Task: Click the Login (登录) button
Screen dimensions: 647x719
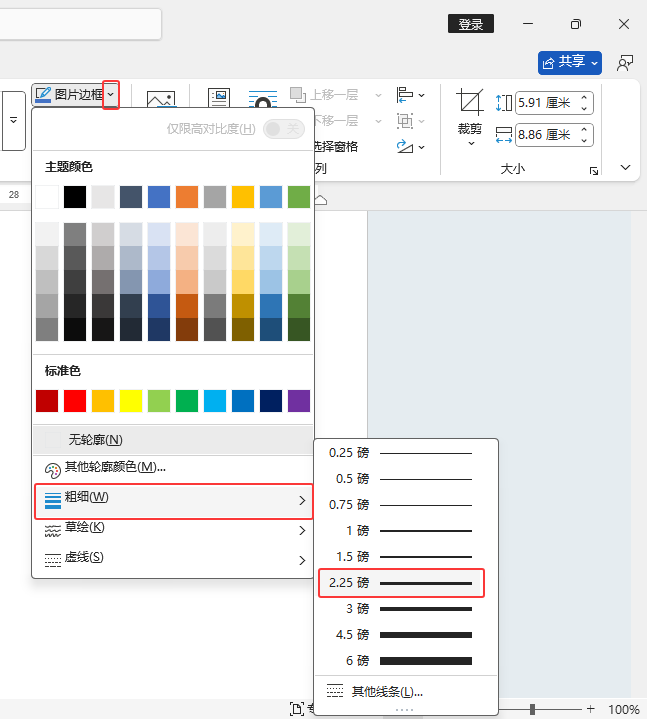Action: point(470,24)
